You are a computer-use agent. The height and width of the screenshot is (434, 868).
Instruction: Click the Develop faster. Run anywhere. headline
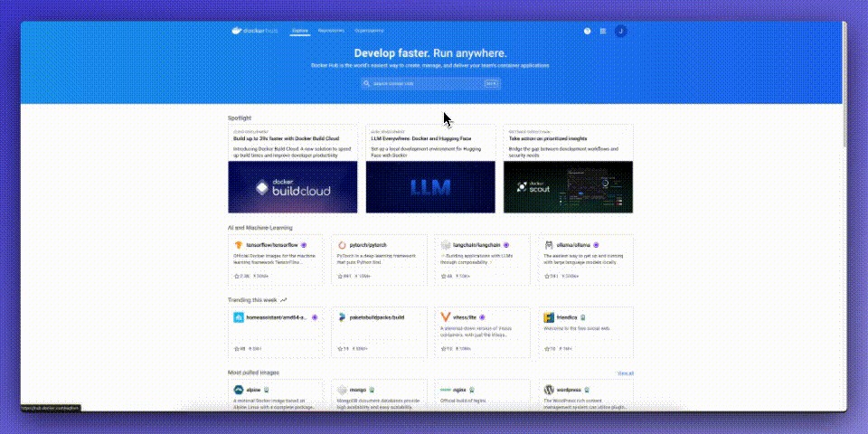coord(430,53)
